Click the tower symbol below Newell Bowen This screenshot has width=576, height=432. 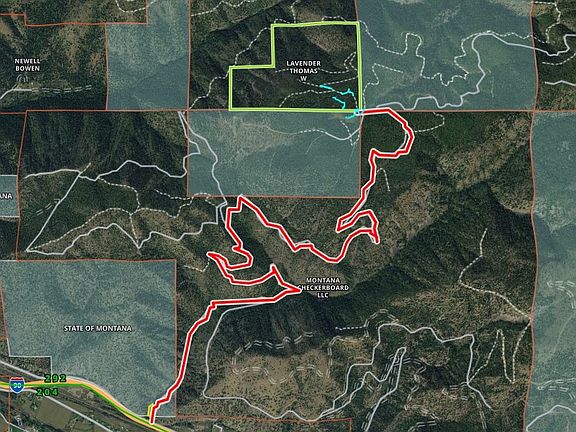tap(22, 79)
